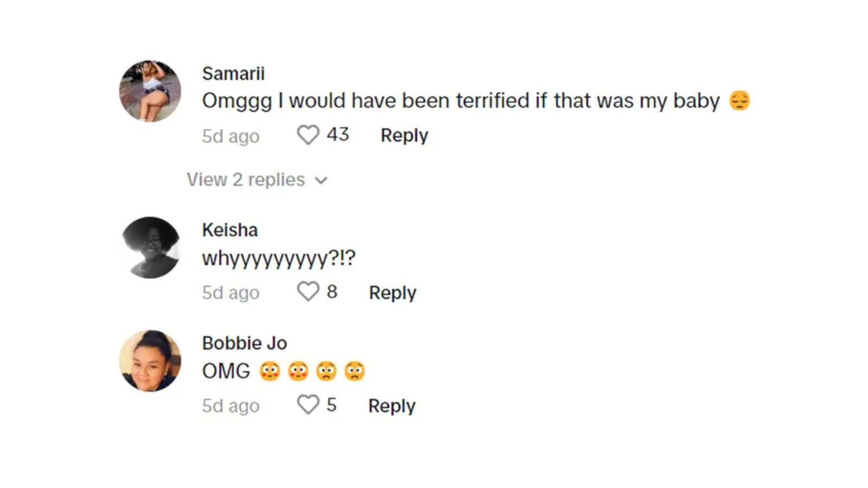Click the first flushed emoji after OMG

[x=270, y=371]
